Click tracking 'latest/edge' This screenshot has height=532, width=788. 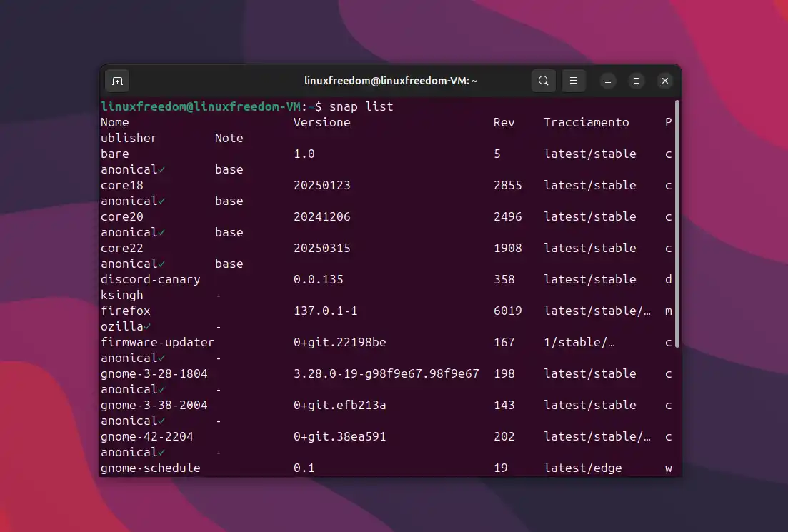coord(582,468)
